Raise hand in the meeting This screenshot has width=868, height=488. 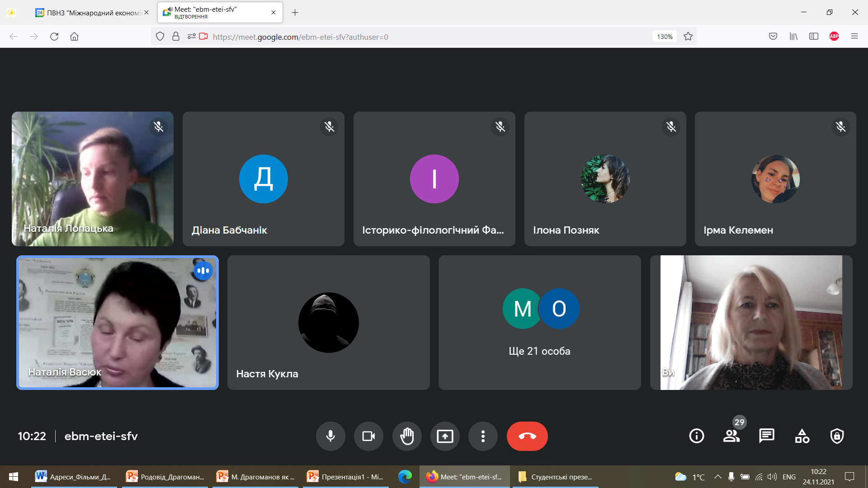[x=407, y=436]
